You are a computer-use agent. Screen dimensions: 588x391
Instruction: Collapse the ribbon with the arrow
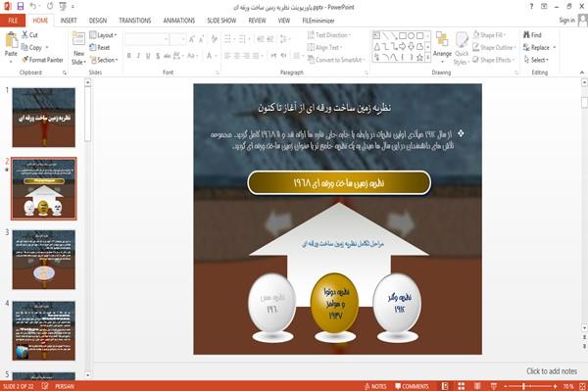point(582,73)
